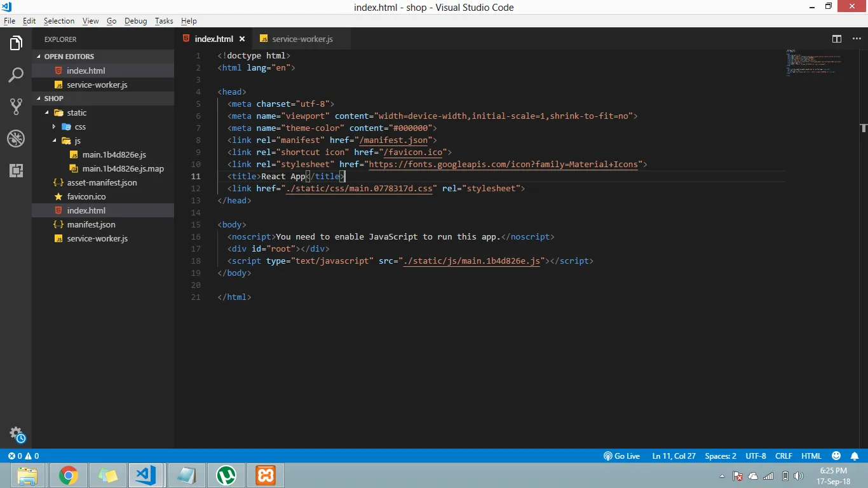Image resolution: width=868 pixels, height=488 pixels.
Task: Open the editor More Actions ellipsis
Action: [855, 39]
